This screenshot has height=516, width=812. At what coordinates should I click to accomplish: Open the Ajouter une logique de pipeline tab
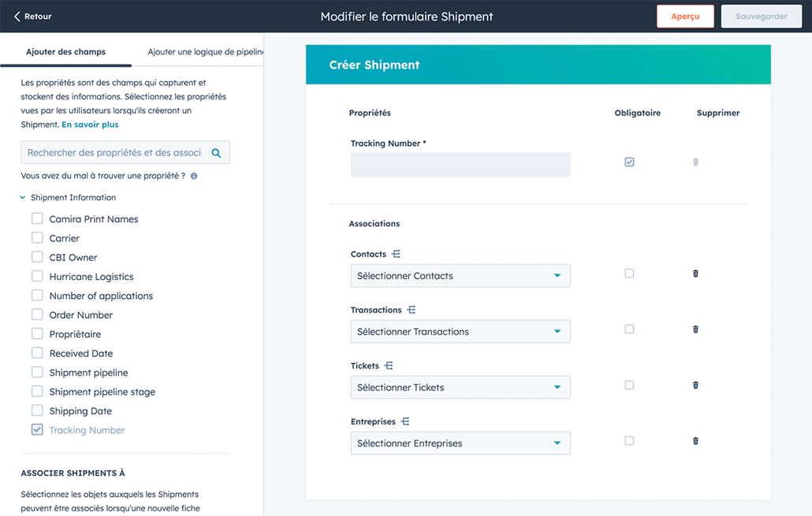coord(205,52)
